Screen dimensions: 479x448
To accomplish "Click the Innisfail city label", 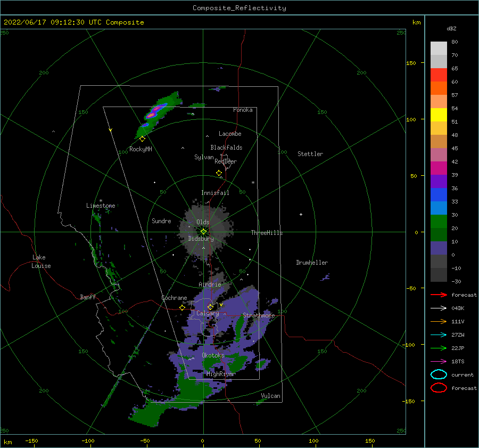I will [x=215, y=193].
